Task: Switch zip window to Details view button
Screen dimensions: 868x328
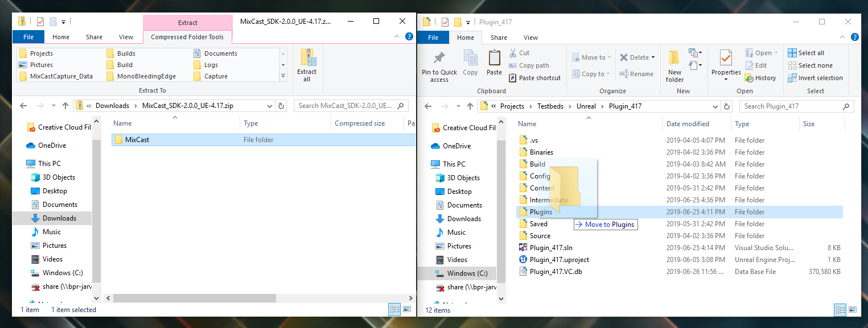Action: pos(394,310)
